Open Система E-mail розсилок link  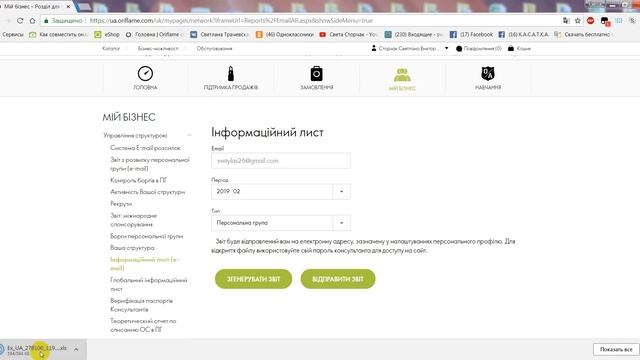tap(145, 148)
